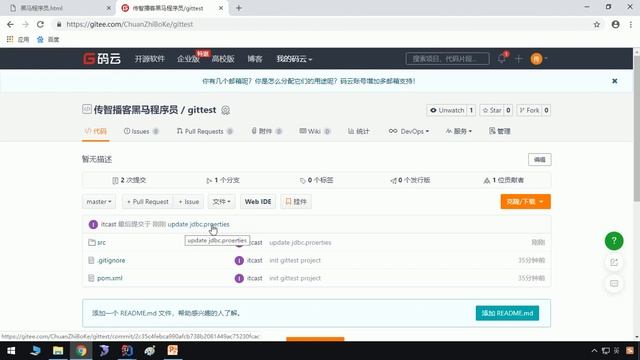Click the + Pull Request button
This screenshot has width=640, height=360.
[x=147, y=202]
